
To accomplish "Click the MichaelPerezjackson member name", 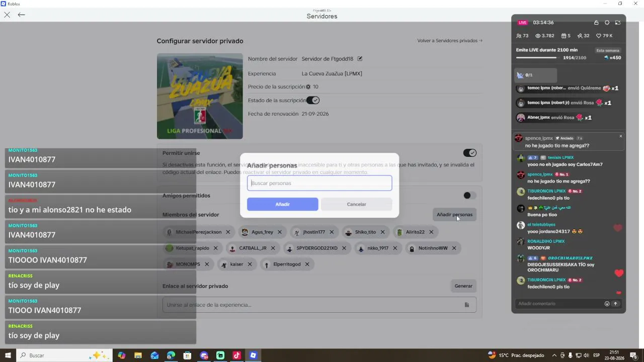I will click(198, 232).
